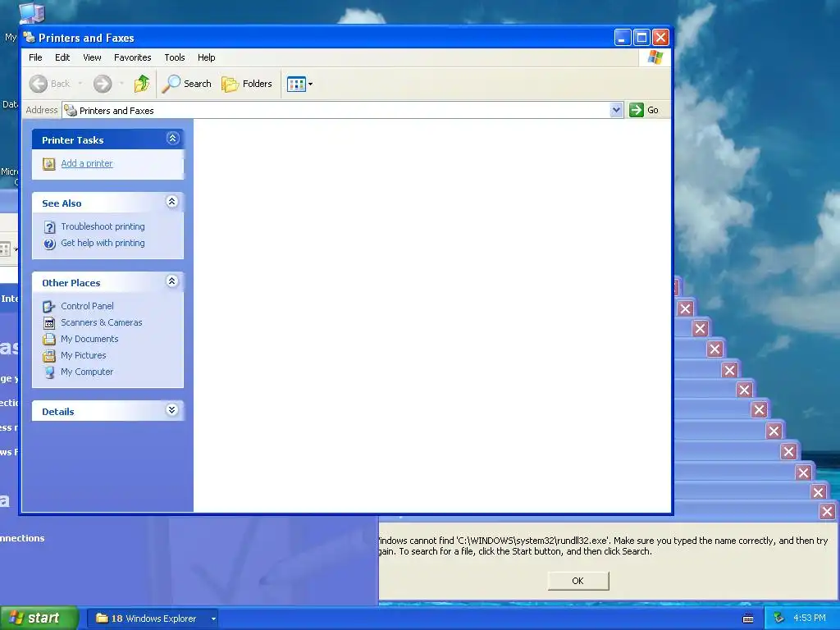840x630 pixels.
Task: Click the My Documents folder icon
Action: click(49, 339)
